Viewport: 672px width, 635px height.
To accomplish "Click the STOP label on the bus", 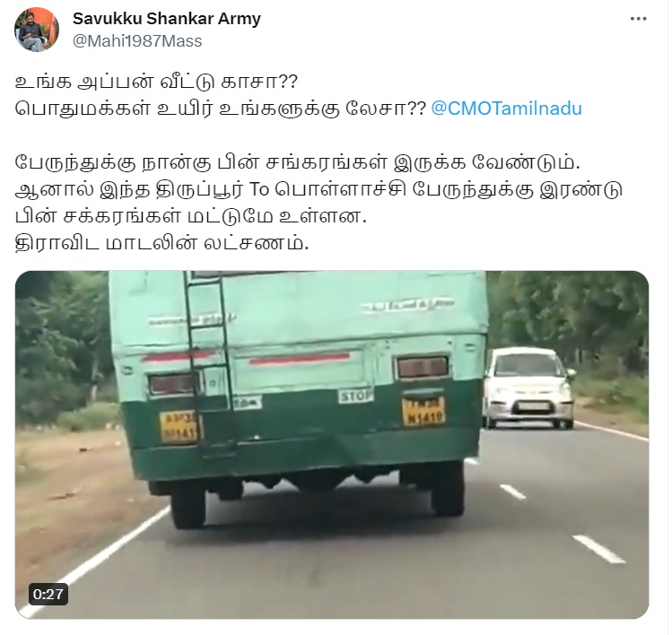I will click(x=355, y=396).
